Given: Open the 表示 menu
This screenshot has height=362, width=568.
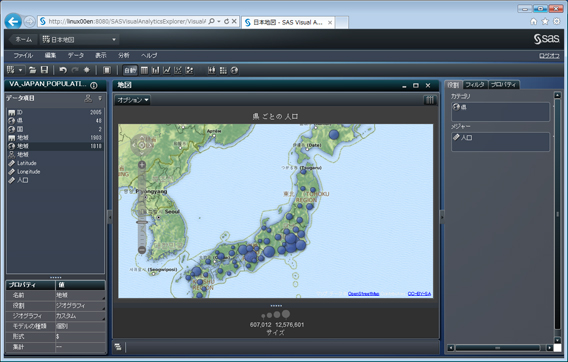Looking at the screenshot, I should pos(101,55).
